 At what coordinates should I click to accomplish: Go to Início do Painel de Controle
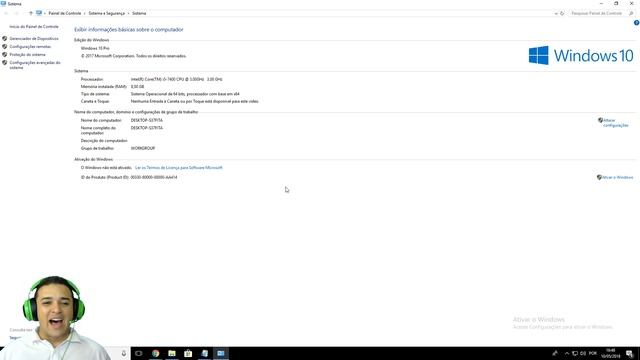click(x=34, y=27)
